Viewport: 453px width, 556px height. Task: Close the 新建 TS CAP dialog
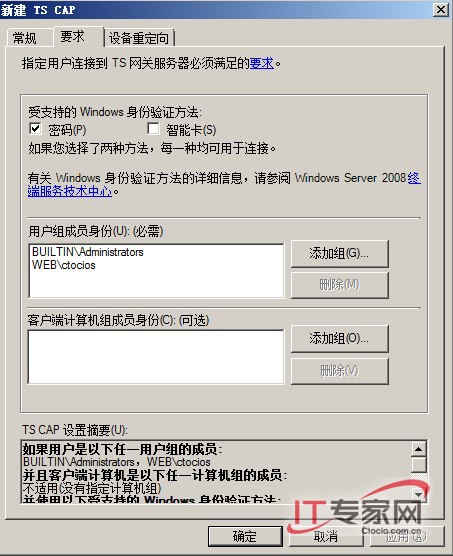tap(441, 10)
